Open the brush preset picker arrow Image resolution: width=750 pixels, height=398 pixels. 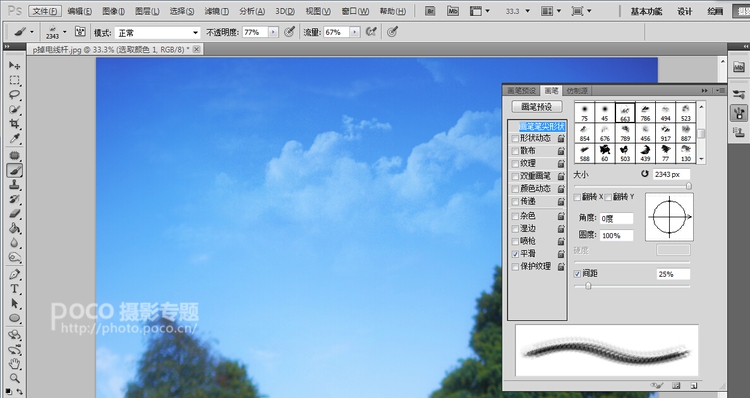65,33
